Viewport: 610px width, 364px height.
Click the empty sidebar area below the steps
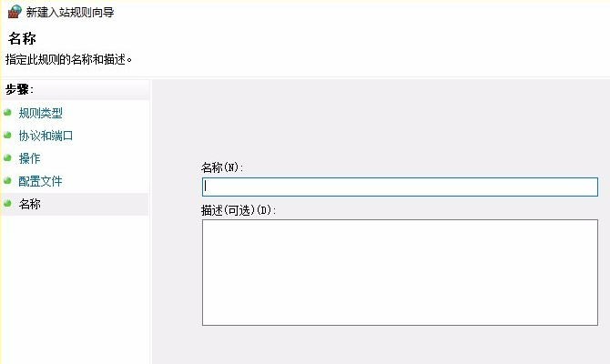pyautogui.click(x=75, y=291)
